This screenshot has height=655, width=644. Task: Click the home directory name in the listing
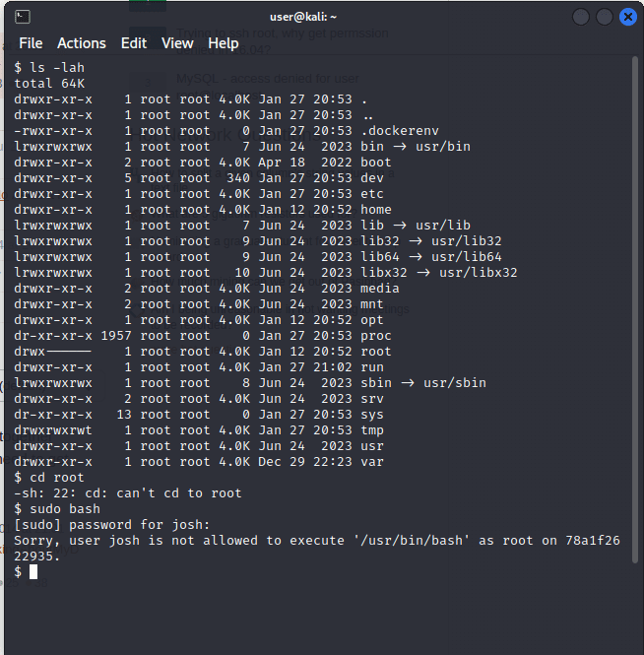(376, 210)
